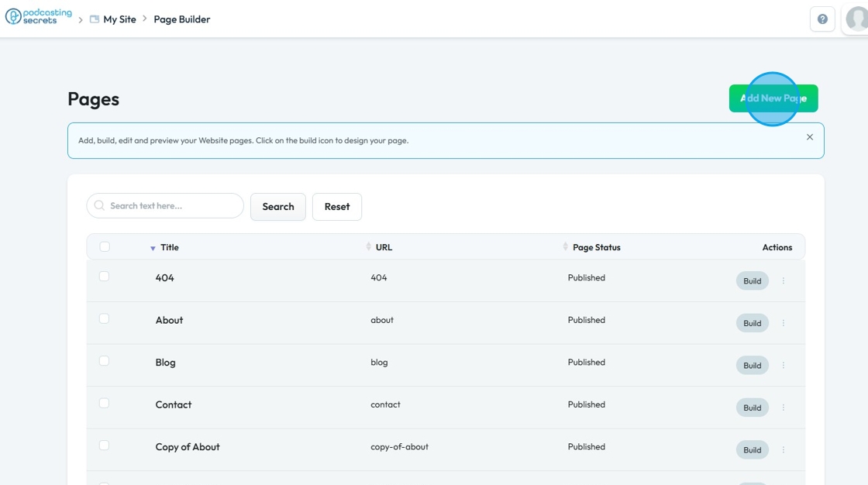Go to My Site breadcrumb
This screenshot has height=485, width=868.
[119, 19]
